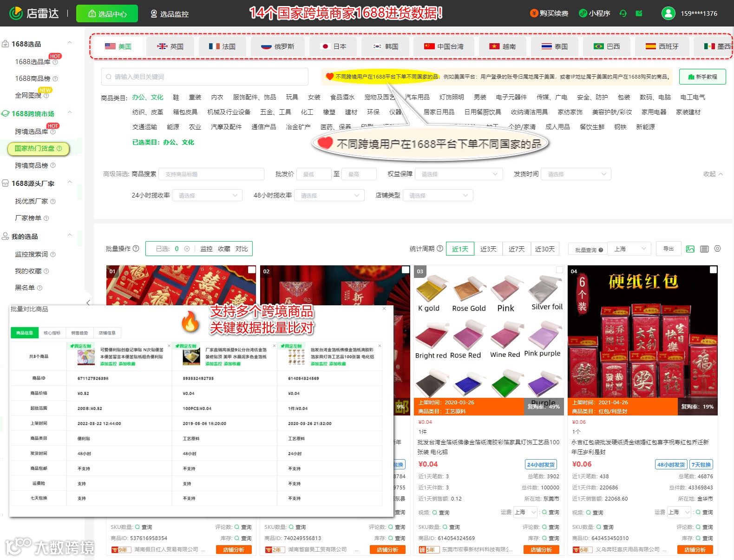The width and height of the screenshot is (734, 560).
Task: Switch to list view icon
Action: coord(704,249)
